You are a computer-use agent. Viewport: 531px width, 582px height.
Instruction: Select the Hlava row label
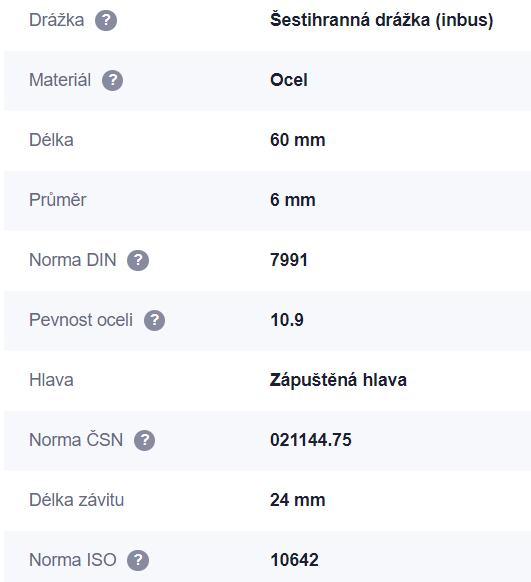coord(51,380)
